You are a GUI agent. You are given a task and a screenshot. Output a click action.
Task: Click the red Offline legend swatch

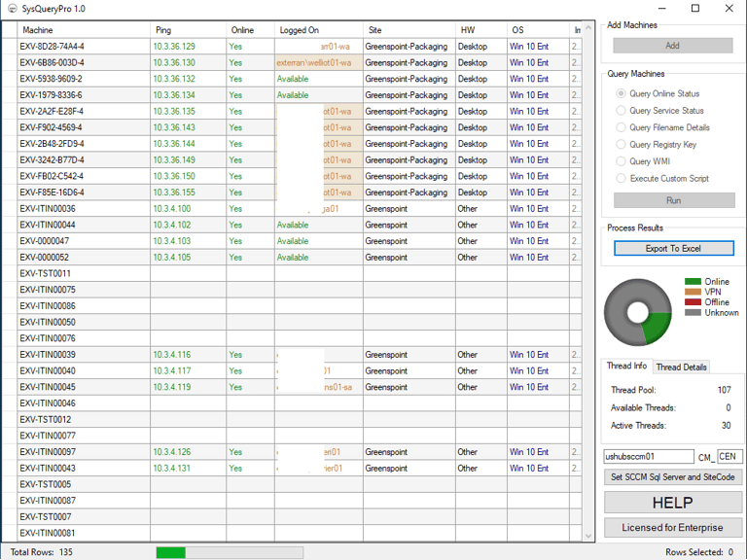(693, 302)
